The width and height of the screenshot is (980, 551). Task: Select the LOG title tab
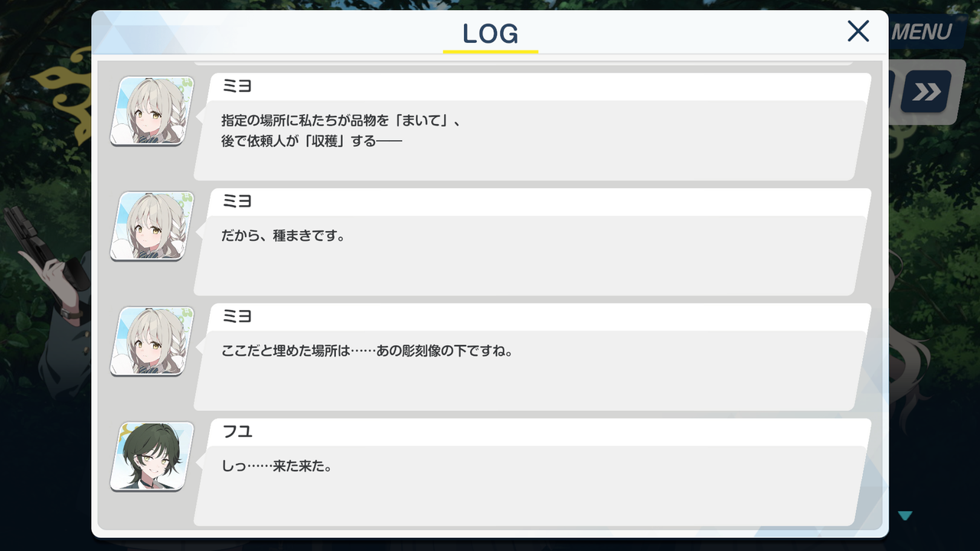tap(491, 34)
